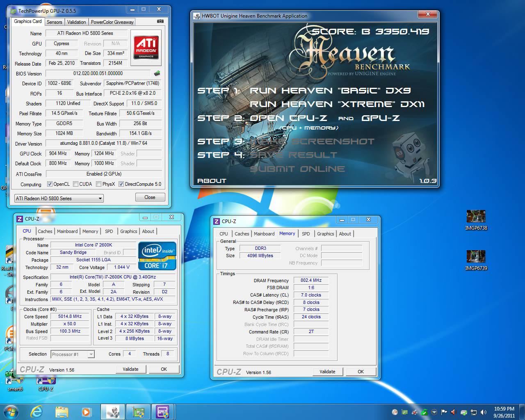The height and width of the screenshot is (420, 525).
Task: Click the BIOS save chip icon in GPU-Z
Action: tap(157, 73)
